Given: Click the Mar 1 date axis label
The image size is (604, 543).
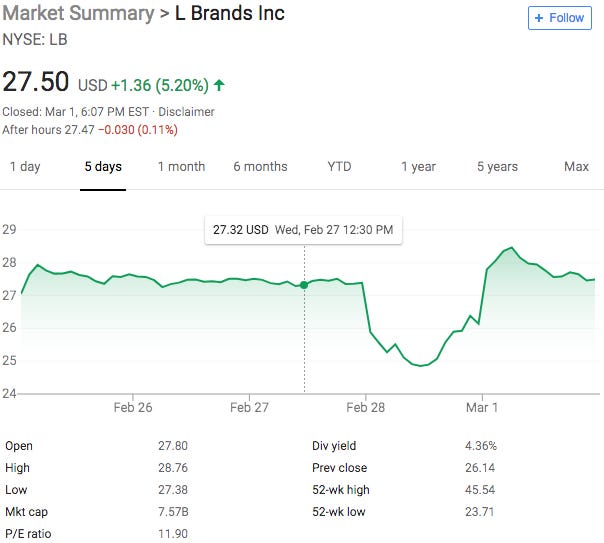Looking at the screenshot, I should (x=482, y=408).
